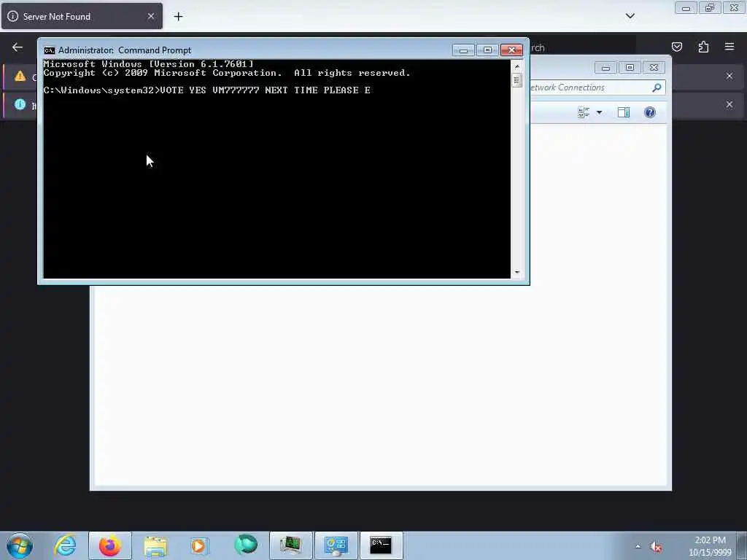
Task: Click the typed VOTE YES command line
Action: coord(265,90)
